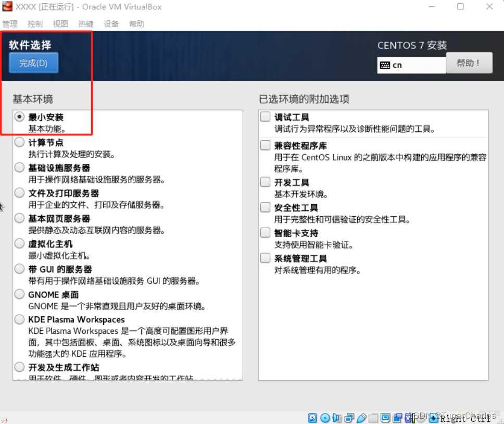Click the display monitor status icon
Viewport: 504px width, 424px height.
[385, 418]
